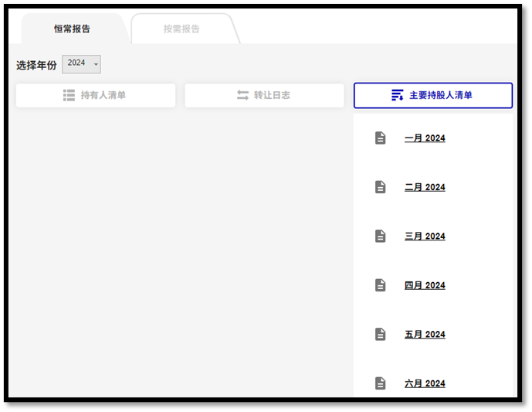This screenshot has width=532, height=412.
Task: Open the 六月 2024 report link
Action: [425, 383]
